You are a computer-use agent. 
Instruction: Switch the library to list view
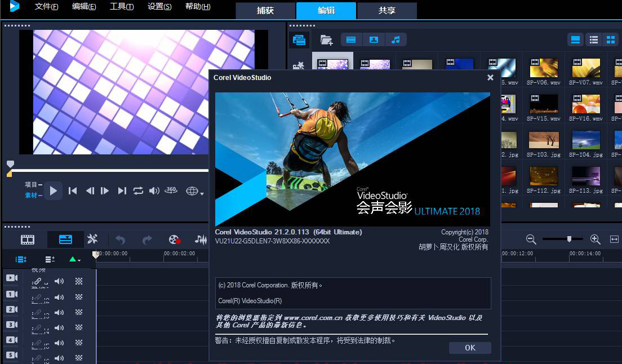pyautogui.click(x=593, y=39)
